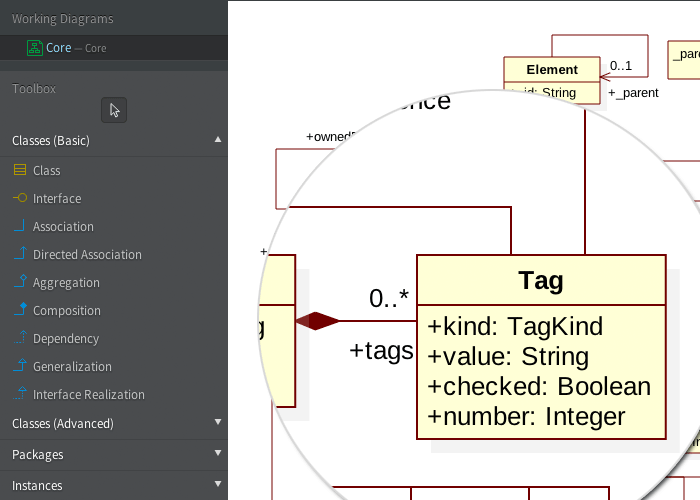The height and width of the screenshot is (500, 700).
Task: Activate the pointer selection tool
Action: point(114,110)
